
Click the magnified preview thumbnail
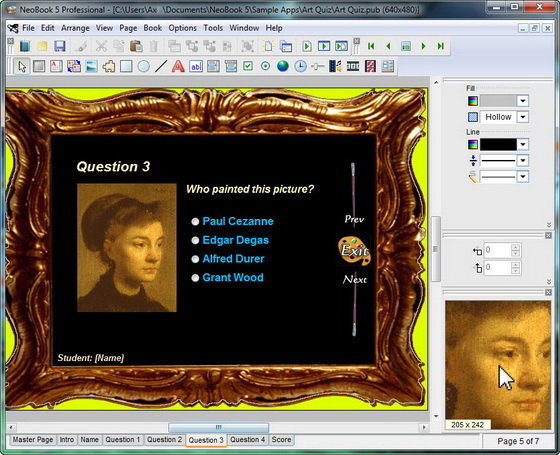pyautogui.click(x=498, y=365)
